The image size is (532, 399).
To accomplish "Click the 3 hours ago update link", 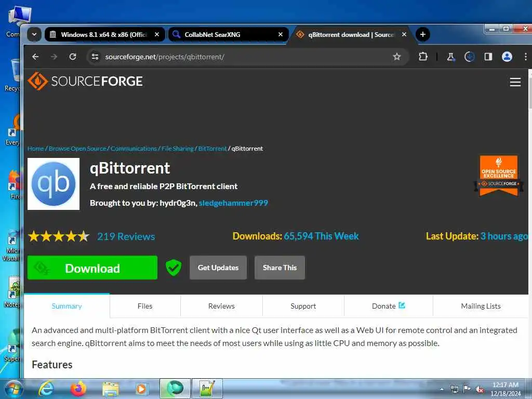I will coord(504,236).
